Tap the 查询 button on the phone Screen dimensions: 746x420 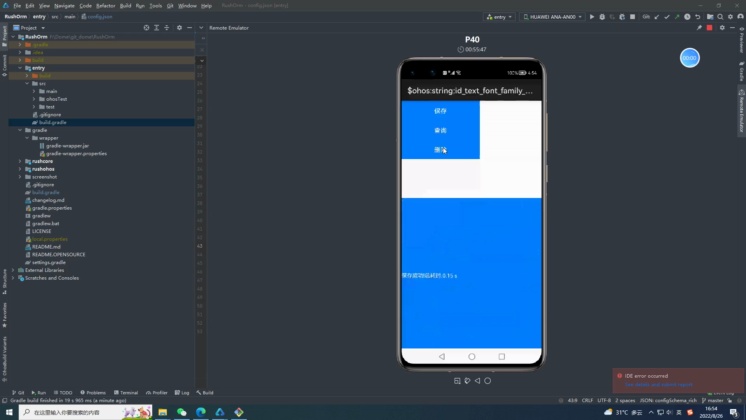tap(440, 131)
